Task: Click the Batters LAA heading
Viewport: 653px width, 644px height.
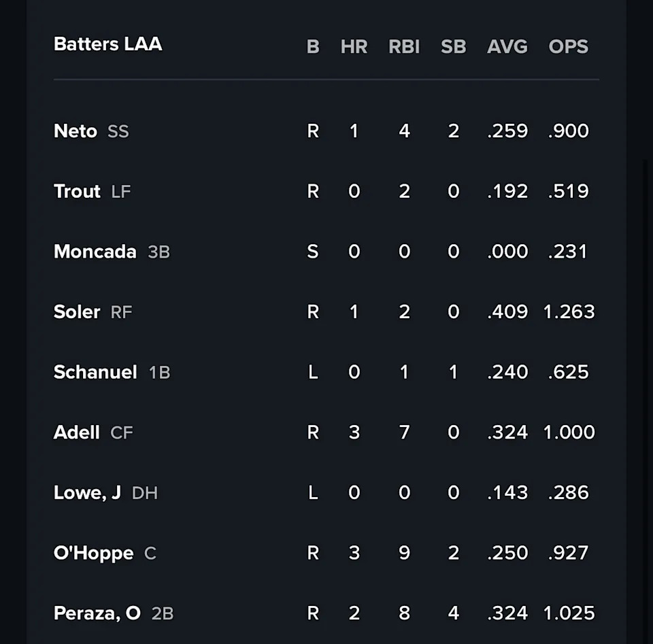Action: [x=107, y=44]
